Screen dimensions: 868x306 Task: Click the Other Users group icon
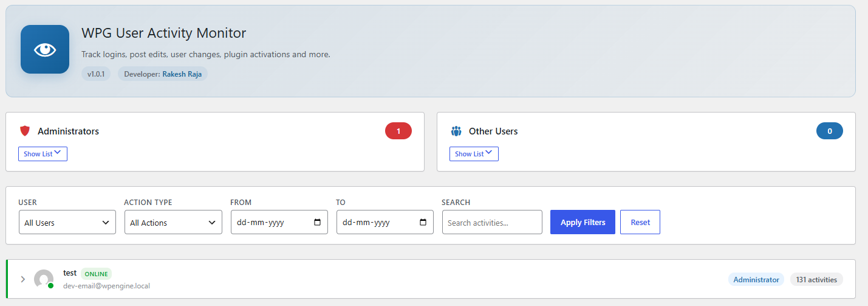click(x=456, y=131)
